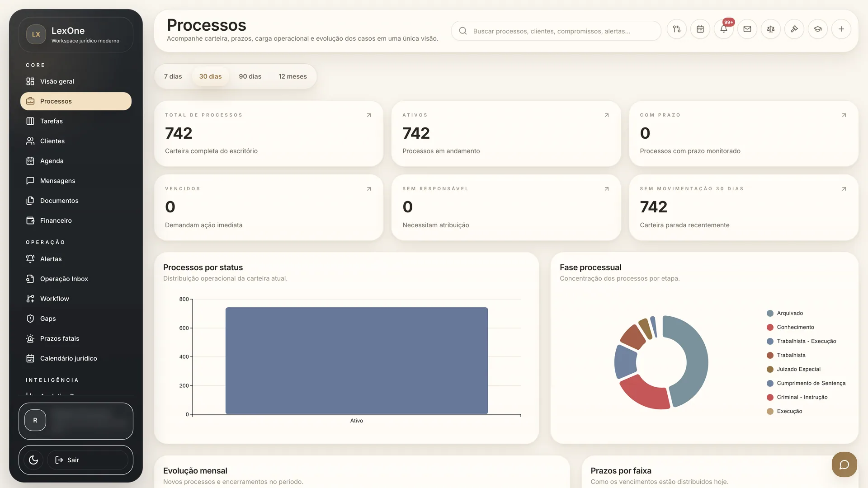Open the floating chat bubble button
This screenshot has height=488, width=868.
click(x=844, y=465)
